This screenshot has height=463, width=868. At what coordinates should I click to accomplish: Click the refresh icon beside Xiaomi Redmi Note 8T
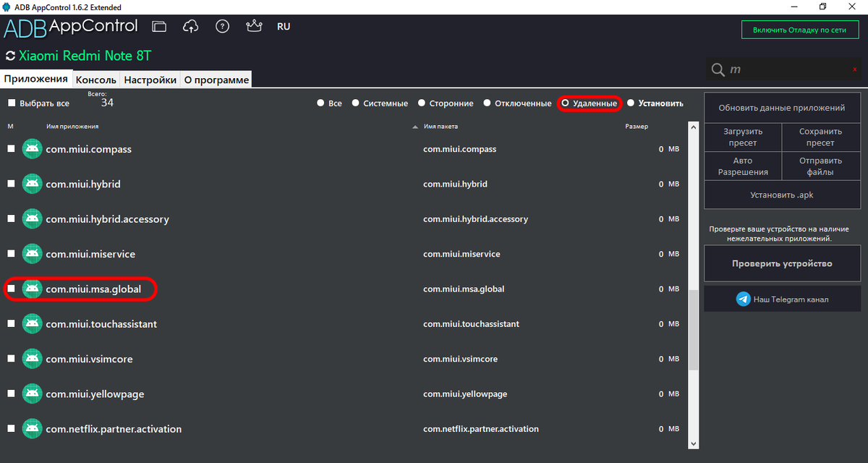[x=10, y=56]
